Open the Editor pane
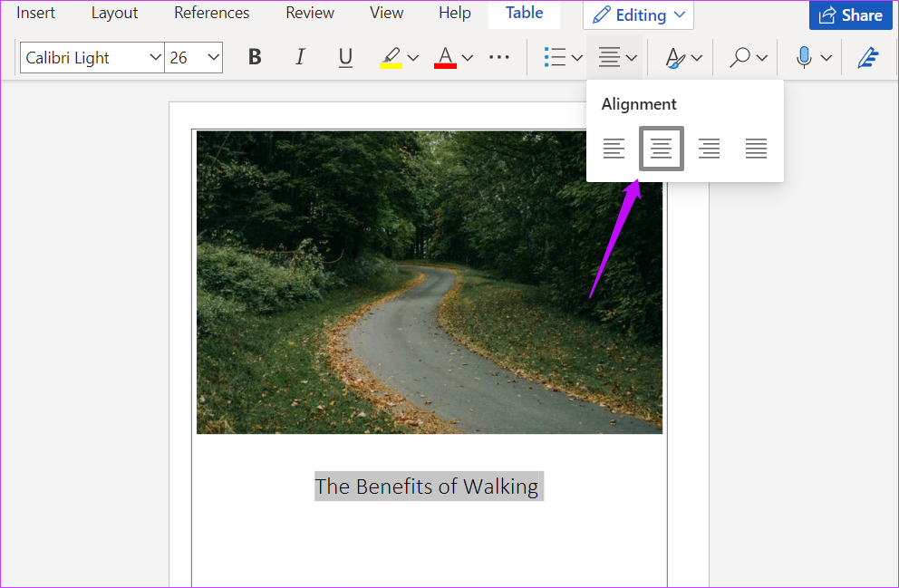 pos(867,57)
